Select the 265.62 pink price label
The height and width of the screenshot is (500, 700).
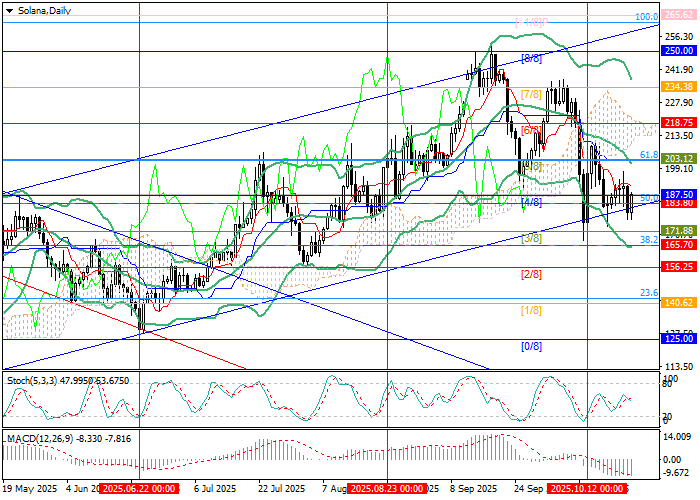[x=679, y=15]
